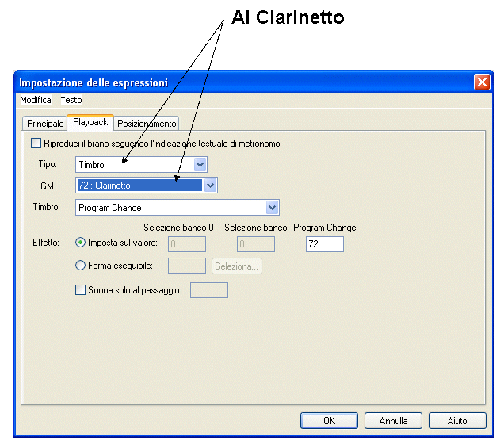The image size is (504, 444).
Task: Switch to the Principale tab
Action: [x=45, y=124]
